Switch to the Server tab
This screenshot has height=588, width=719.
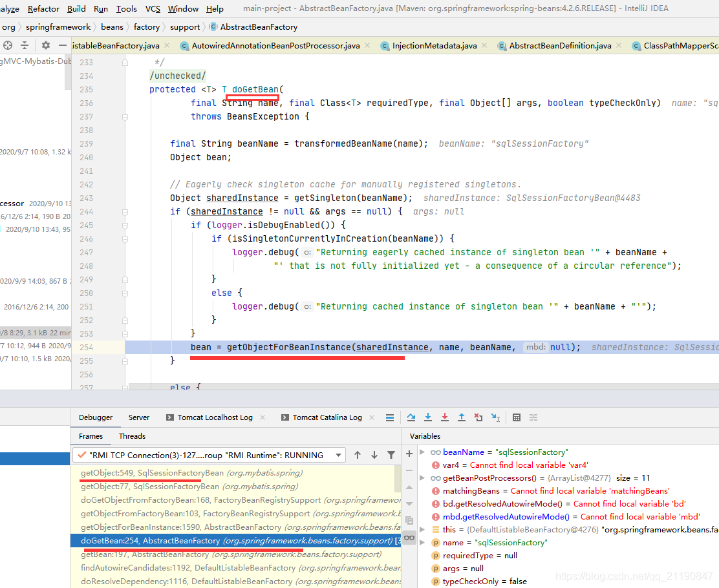coord(139,417)
